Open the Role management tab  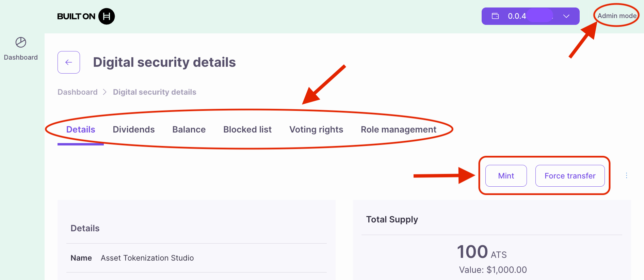point(399,129)
